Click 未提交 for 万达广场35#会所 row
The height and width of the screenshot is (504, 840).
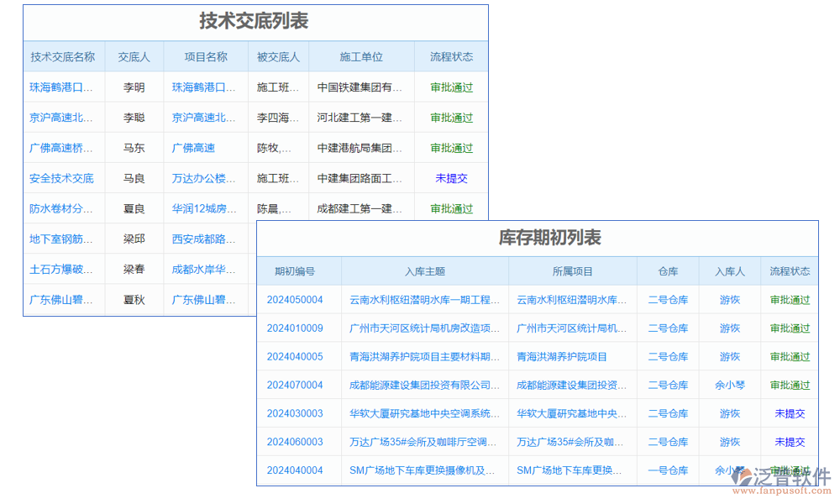790,442
